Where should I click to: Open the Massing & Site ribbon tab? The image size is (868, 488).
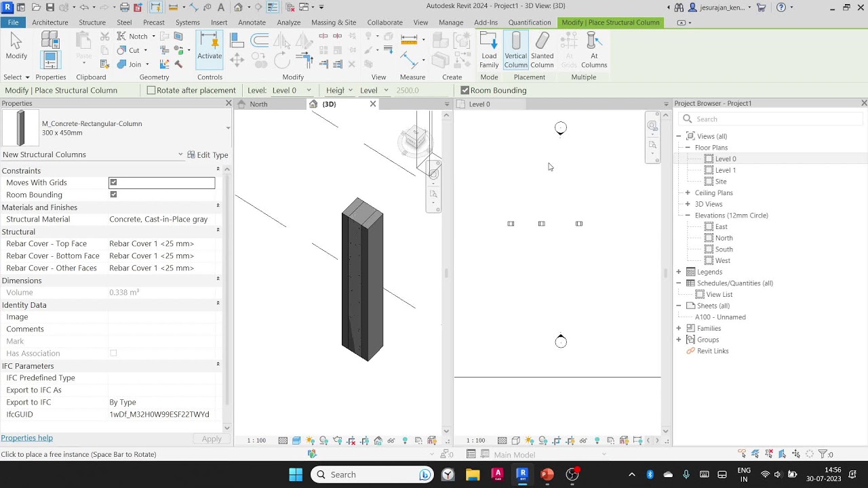pos(334,22)
